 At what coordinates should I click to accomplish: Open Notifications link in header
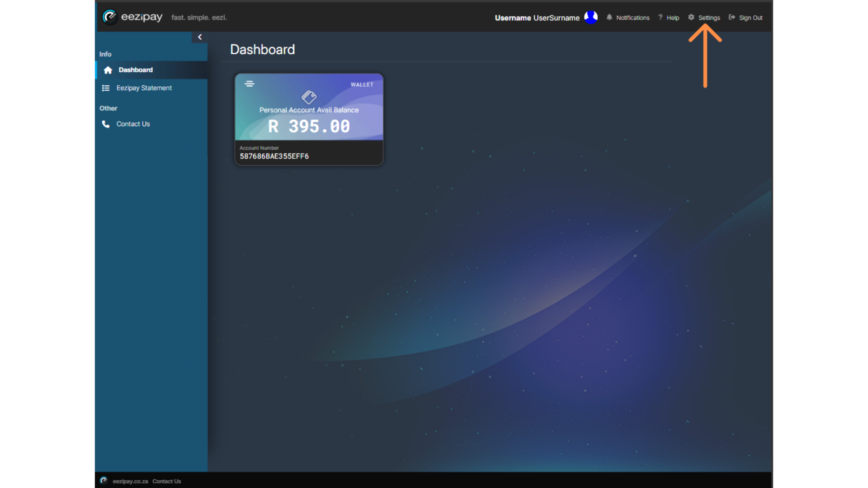point(632,18)
